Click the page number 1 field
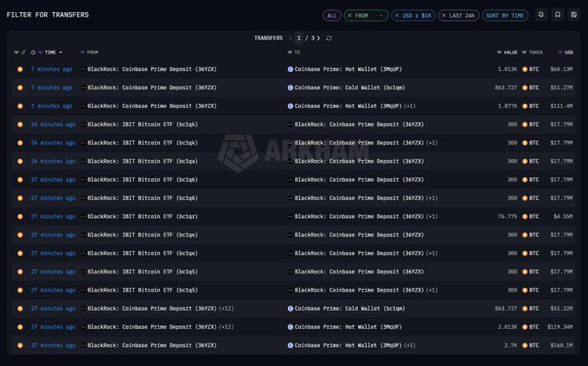Image resolution: width=588 pixels, height=366 pixels. pyautogui.click(x=299, y=38)
